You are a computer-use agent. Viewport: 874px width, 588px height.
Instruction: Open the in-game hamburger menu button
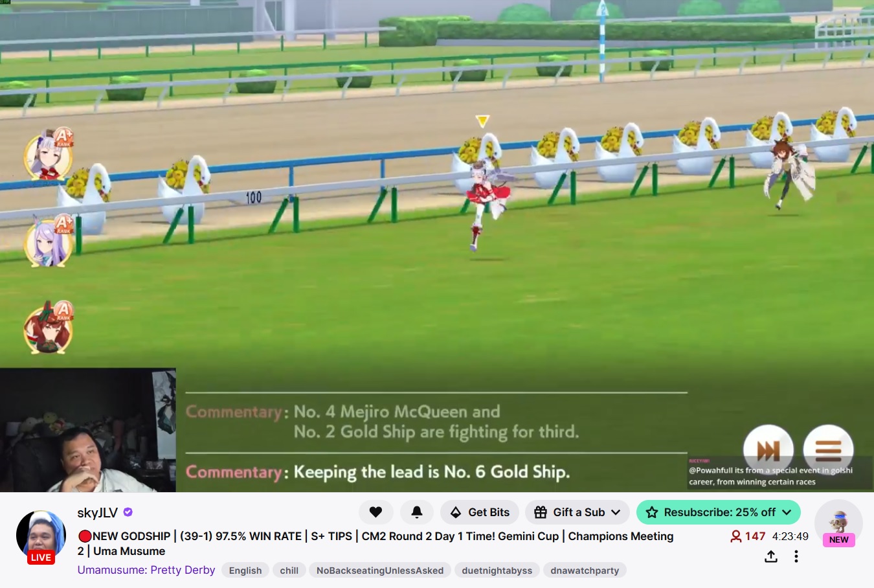[828, 449]
